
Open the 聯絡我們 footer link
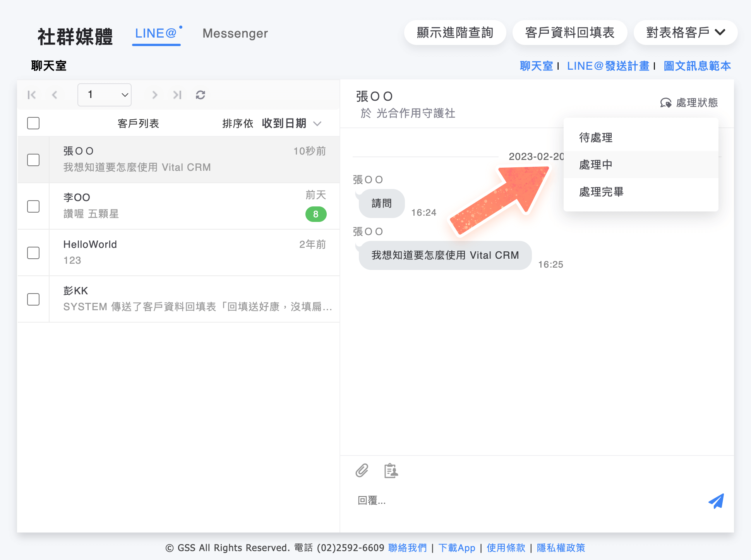point(408,548)
